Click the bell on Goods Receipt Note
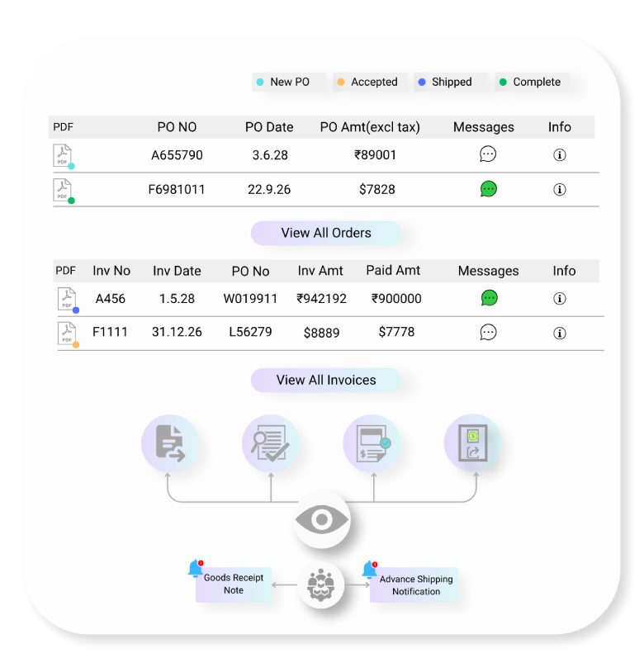The image size is (644, 672). coord(196,568)
